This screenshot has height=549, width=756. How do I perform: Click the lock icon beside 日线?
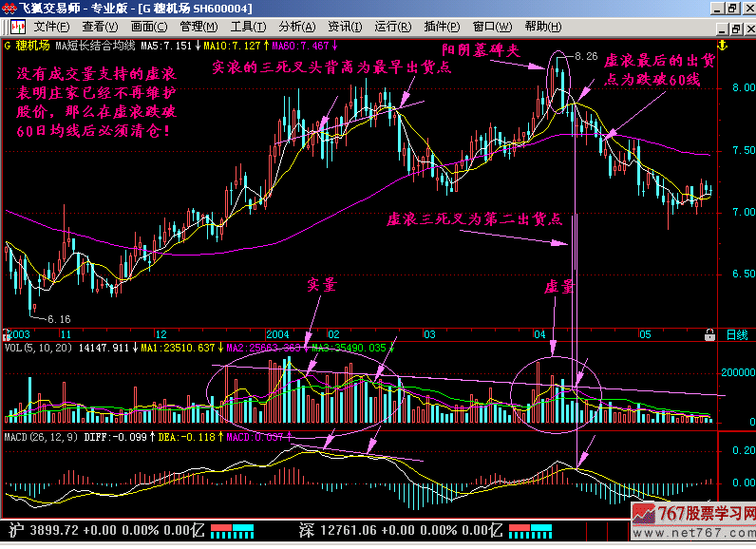click(x=709, y=335)
